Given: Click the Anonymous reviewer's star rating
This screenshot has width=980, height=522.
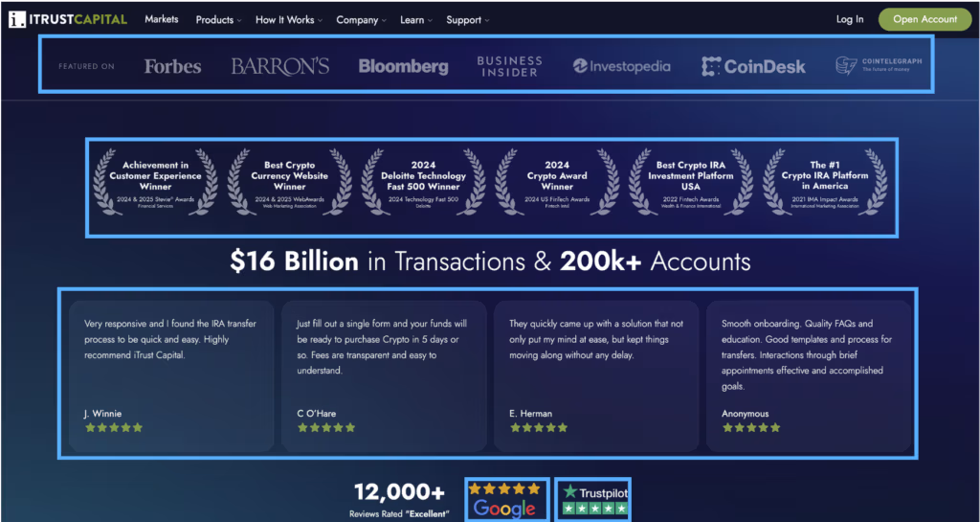Looking at the screenshot, I should coord(751,427).
